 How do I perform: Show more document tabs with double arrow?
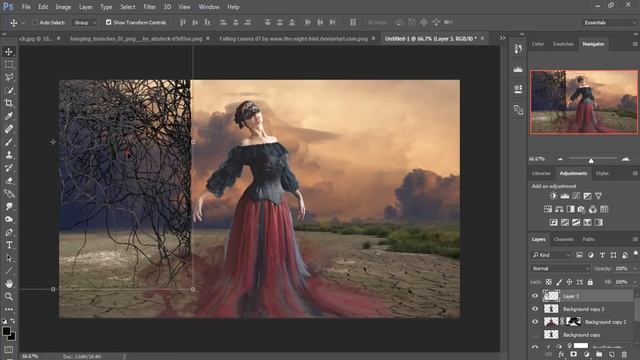coord(502,38)
